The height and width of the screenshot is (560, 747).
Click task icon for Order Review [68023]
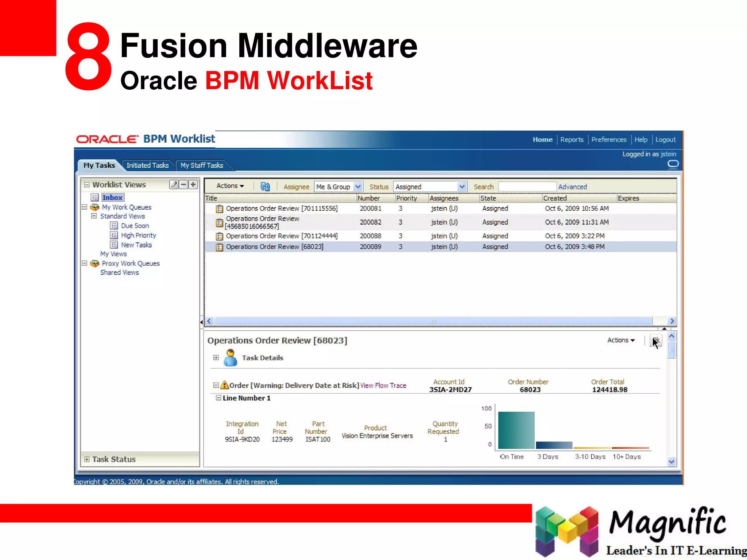219,247
